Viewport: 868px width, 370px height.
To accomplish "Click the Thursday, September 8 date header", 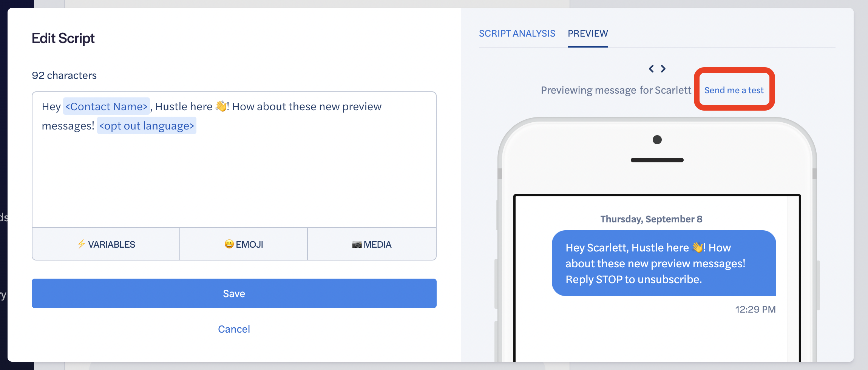I will (x=651, y=219).
